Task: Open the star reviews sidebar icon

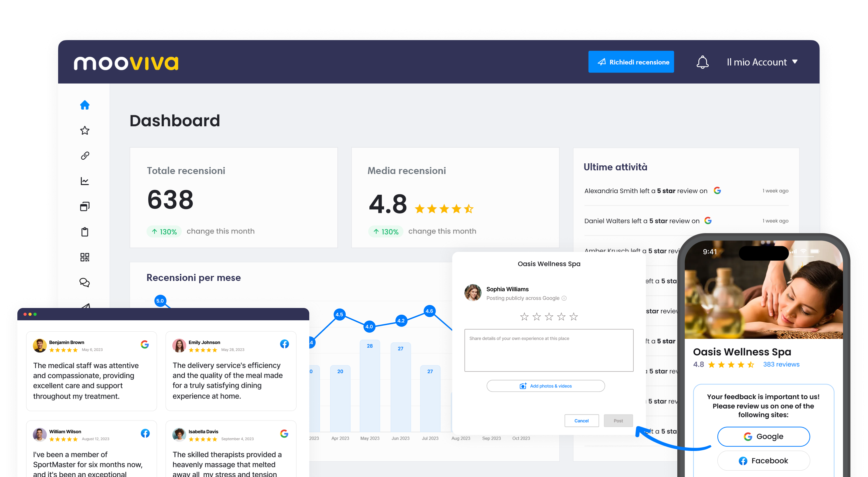Action: click(x=84, y=131)
